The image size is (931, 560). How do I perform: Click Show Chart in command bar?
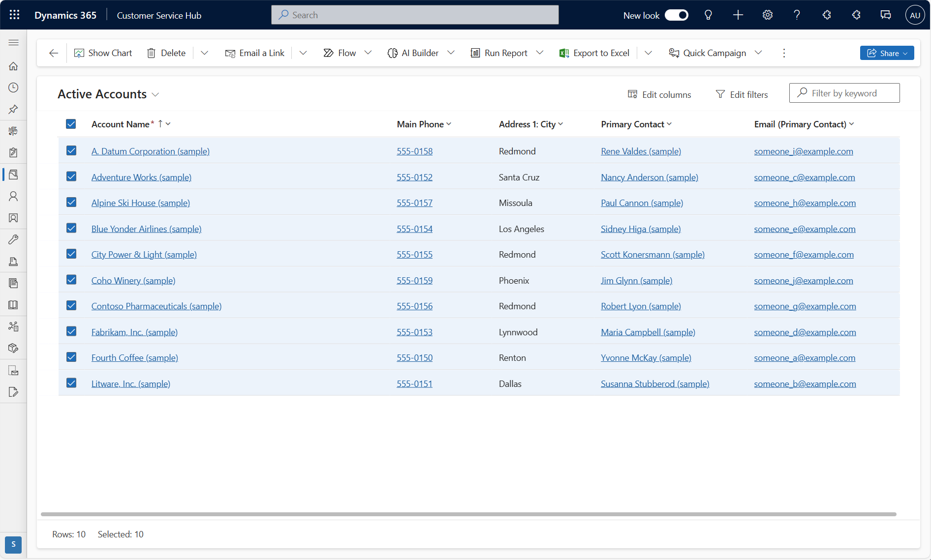point(103,53)
